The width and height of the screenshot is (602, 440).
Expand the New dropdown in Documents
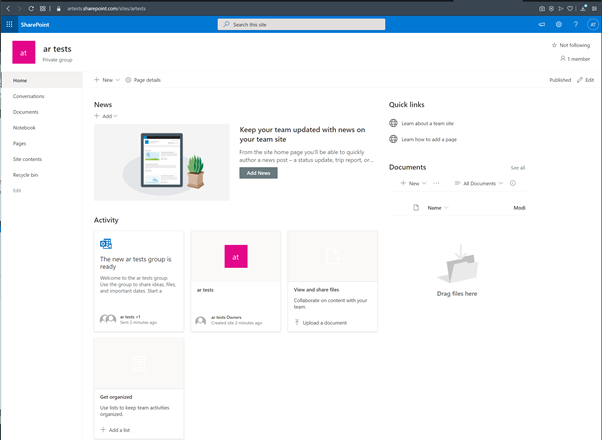413,184
